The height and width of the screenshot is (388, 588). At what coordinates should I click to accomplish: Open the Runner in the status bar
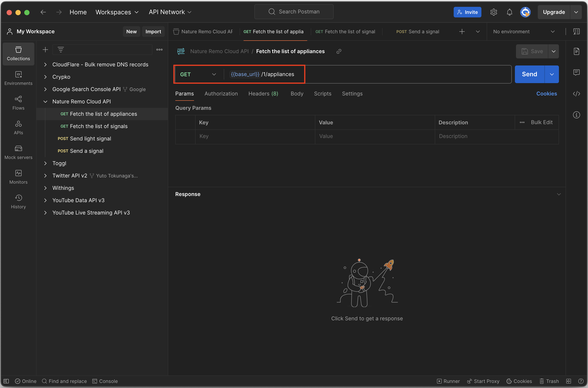[x=448, y=381]
